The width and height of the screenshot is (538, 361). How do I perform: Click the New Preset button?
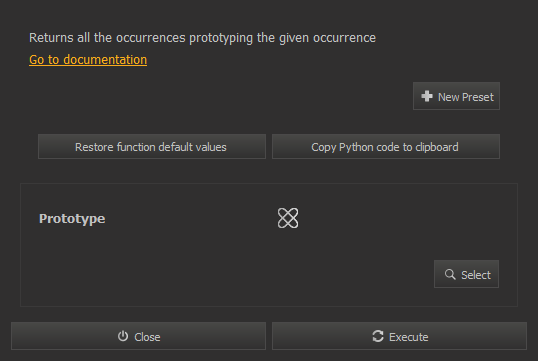[x=456, y=96]
